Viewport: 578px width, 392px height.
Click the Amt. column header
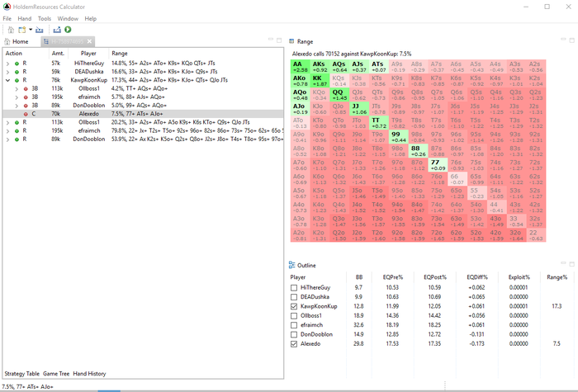59,54
